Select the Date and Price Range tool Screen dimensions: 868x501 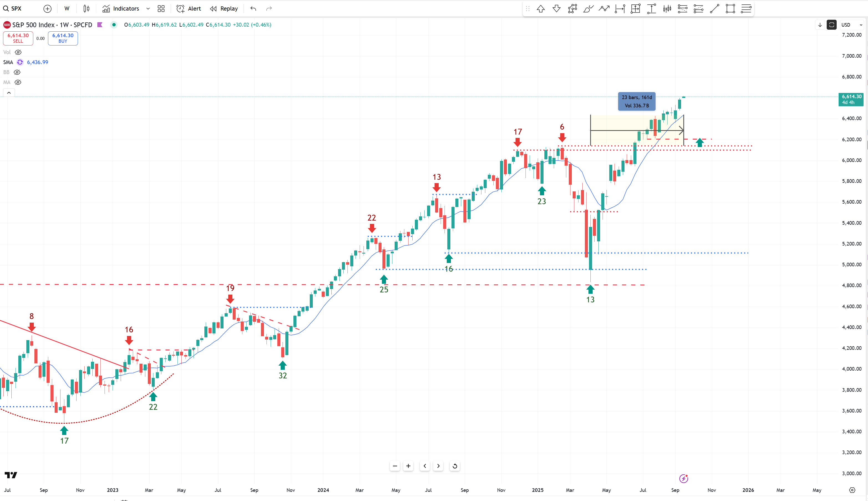coord(636,9)
